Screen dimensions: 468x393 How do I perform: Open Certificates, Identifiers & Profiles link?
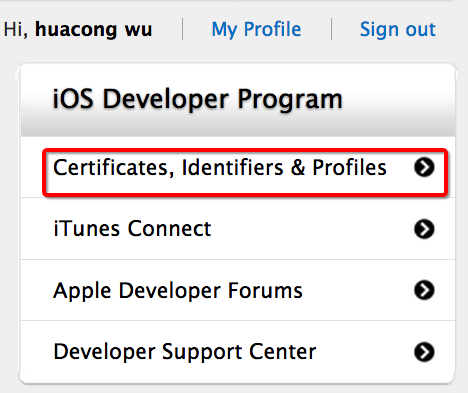tap(220, 167)
